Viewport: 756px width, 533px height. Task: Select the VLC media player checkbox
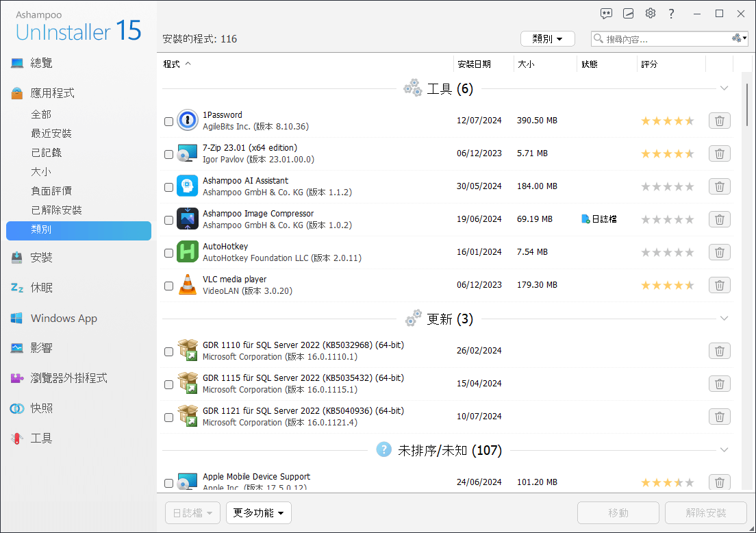pyautogui.click(x=168, y=286)
